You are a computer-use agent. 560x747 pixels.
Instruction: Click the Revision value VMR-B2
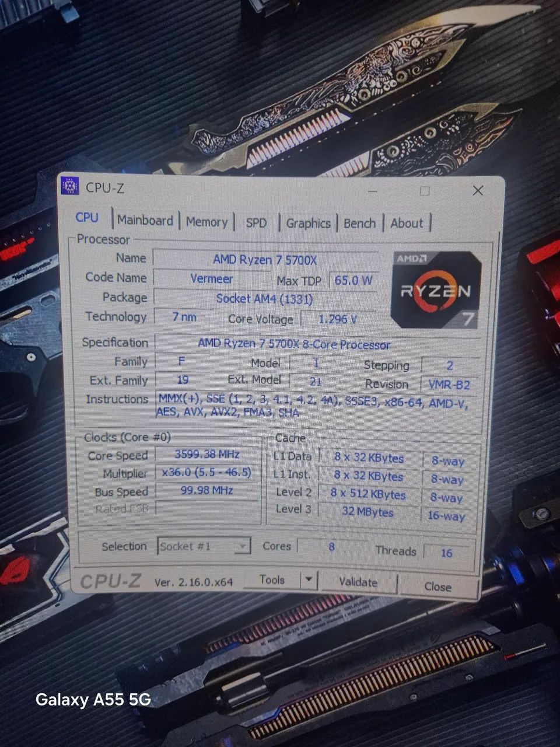pos(449,385)
